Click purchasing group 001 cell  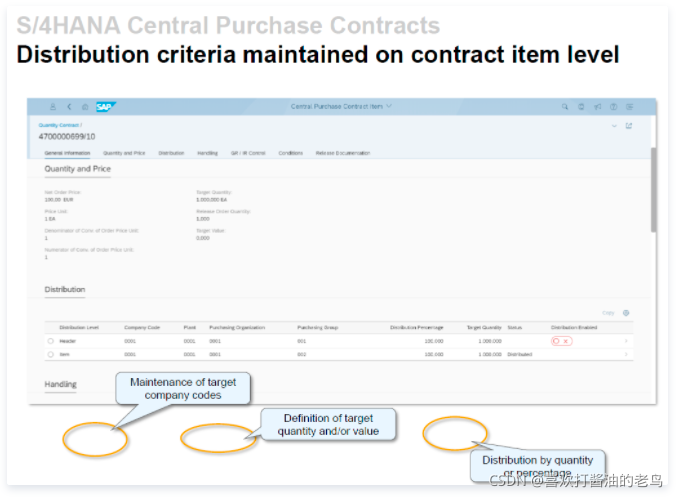[301, 341]
